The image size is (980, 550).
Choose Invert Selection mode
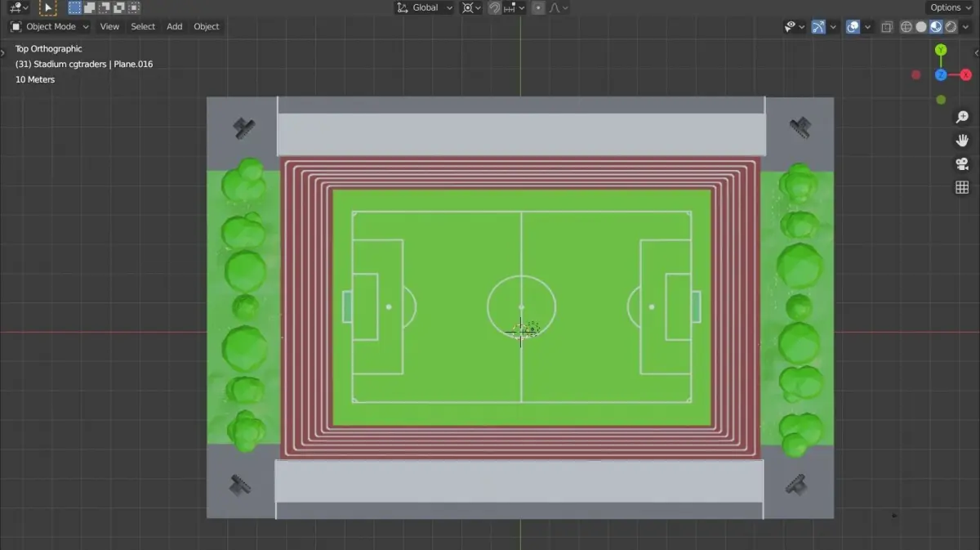tap(119, 7)
